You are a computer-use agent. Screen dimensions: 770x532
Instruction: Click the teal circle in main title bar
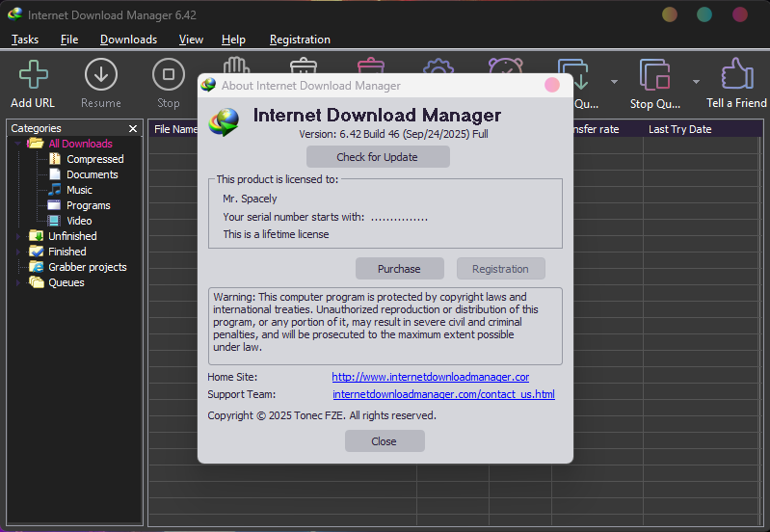pos(704,14)
